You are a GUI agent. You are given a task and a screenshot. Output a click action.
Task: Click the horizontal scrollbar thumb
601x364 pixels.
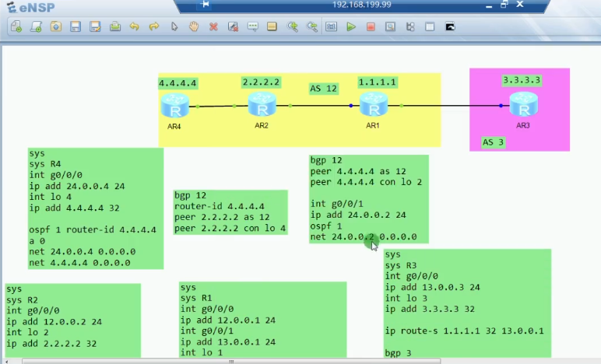coord(231,361)
